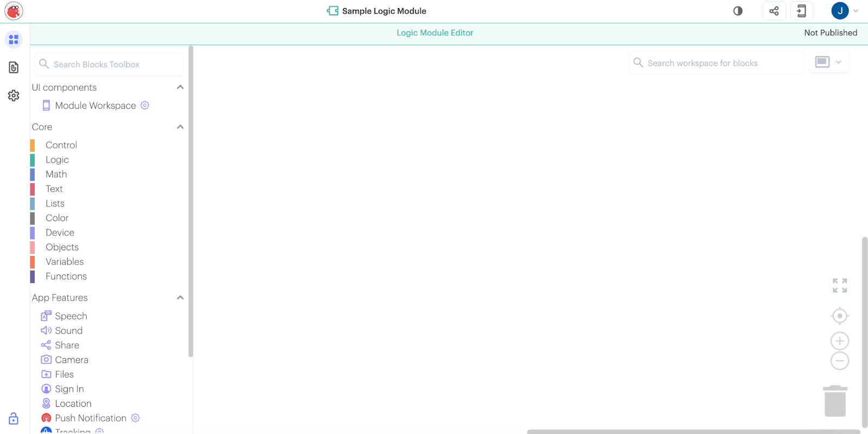
Task: Open the Color blocks category
Action: pyautogui.click(x=57, y=218)
